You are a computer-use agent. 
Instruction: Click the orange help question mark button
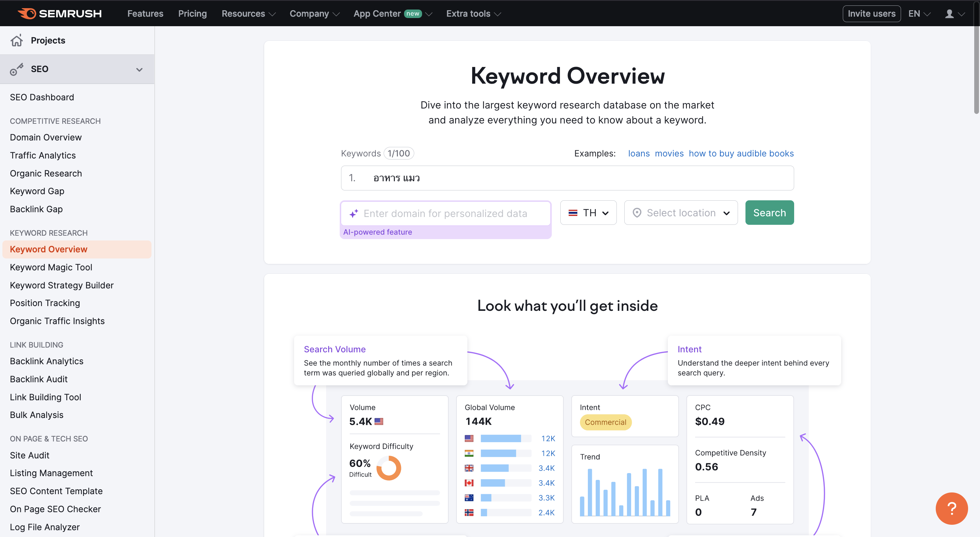point(951,508)
